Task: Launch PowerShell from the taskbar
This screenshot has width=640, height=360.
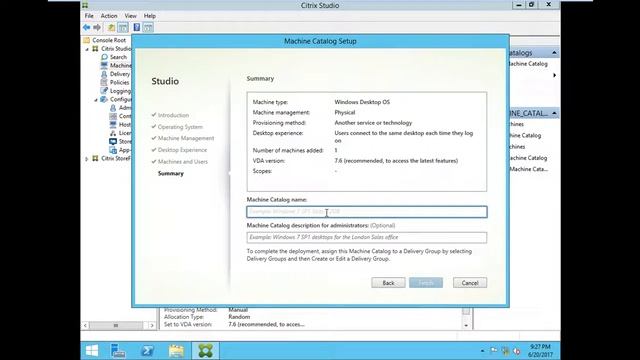Action: [147, 351]
